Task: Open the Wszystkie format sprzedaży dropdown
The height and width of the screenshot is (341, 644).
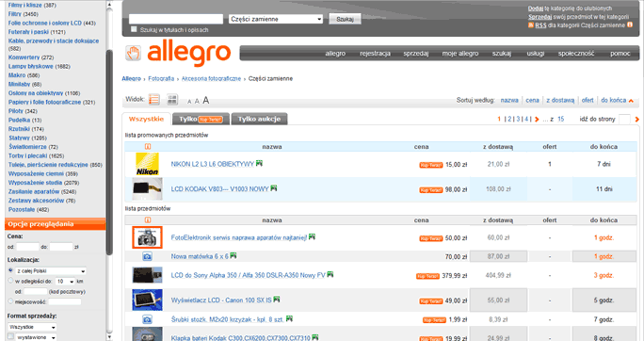Action: pyautogui.click(x=32, y=327)
